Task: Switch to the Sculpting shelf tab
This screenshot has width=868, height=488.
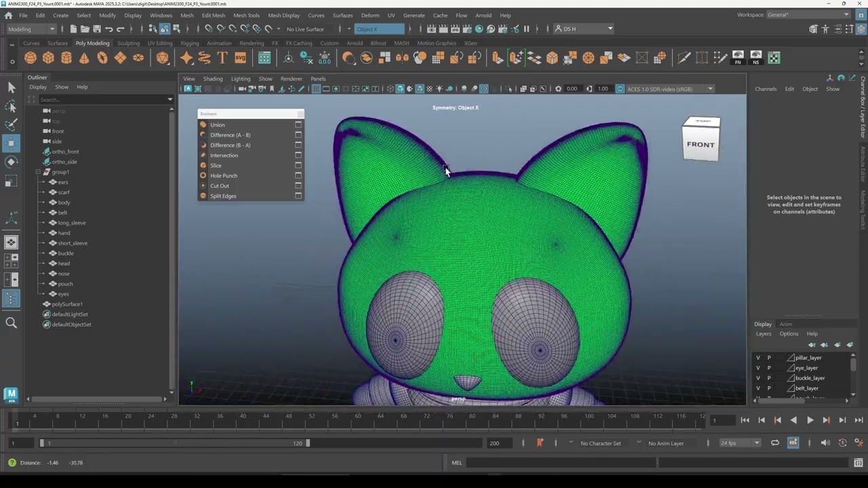Action: [x=128, y=43]
